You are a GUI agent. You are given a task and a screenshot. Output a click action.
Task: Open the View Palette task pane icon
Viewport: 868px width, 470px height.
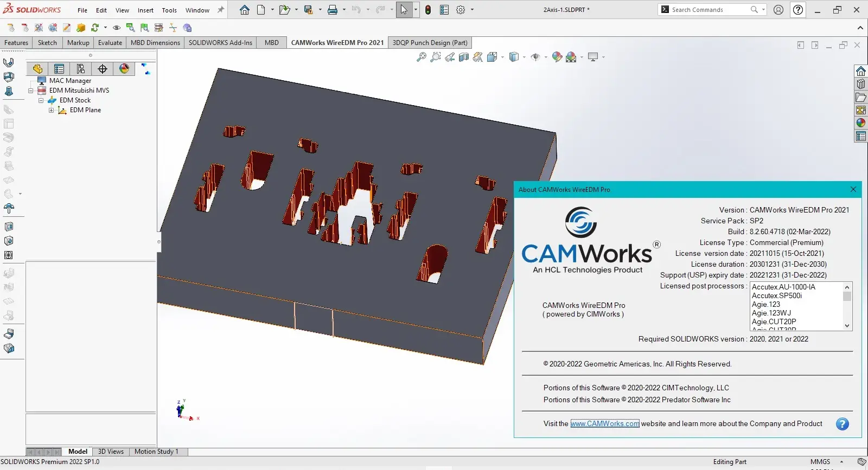click(x=861, y=110)
